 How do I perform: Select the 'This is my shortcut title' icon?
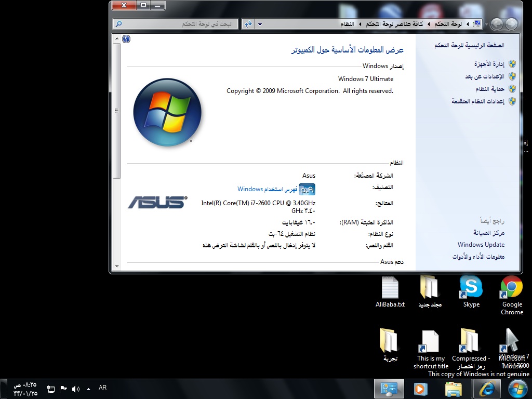431,350
